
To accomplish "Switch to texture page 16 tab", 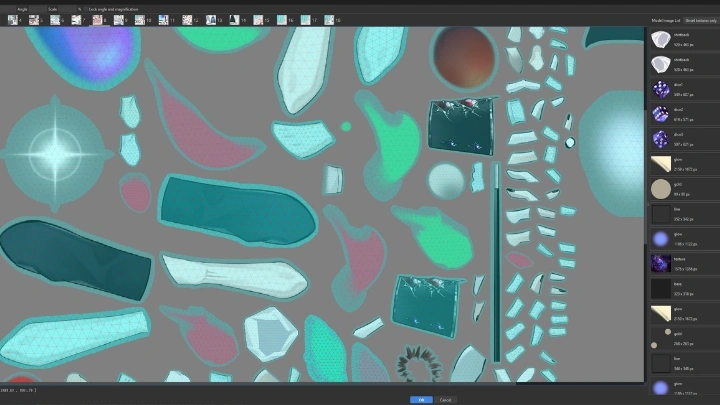I will coord(284,20).
